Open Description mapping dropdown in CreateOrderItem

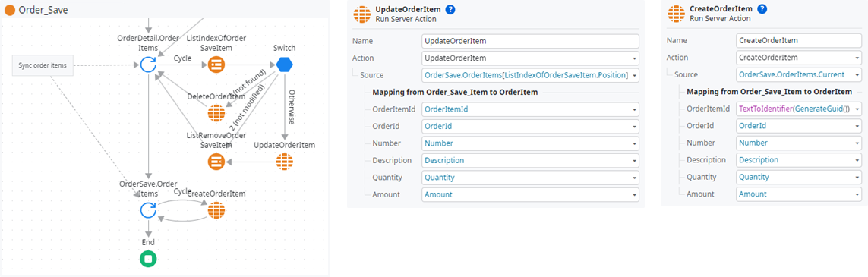pyautogui.click(x=799, y=161)
